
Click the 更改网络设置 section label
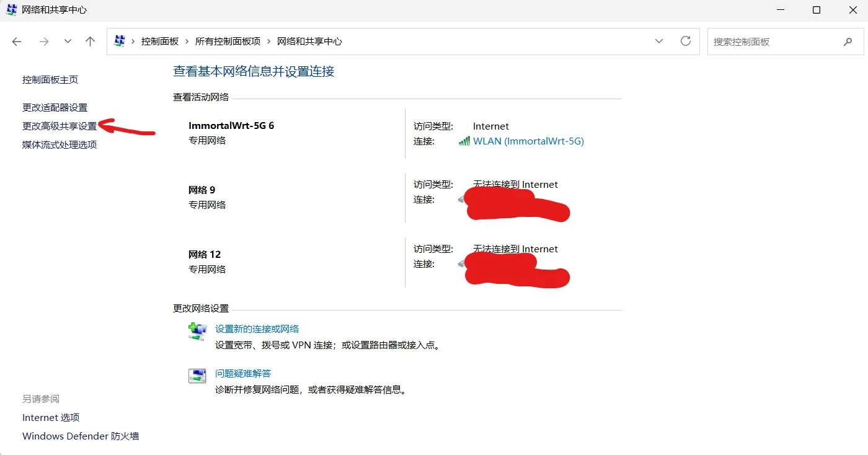coord(201,309)
